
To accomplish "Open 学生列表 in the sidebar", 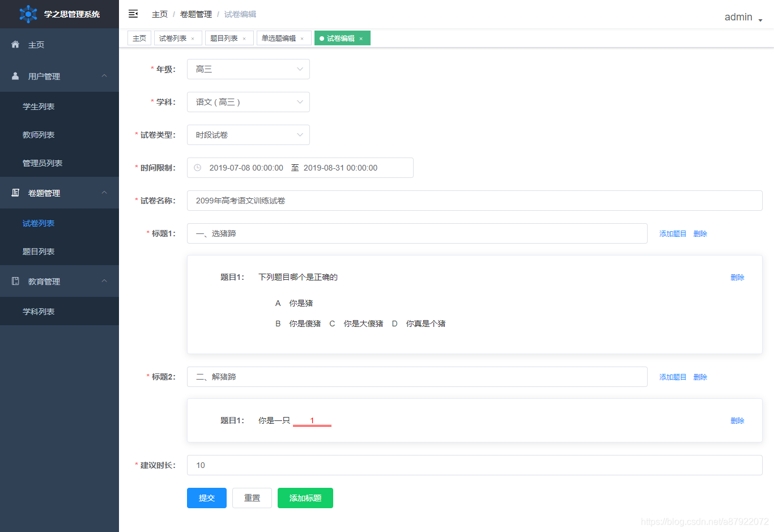I will [59, 106].
